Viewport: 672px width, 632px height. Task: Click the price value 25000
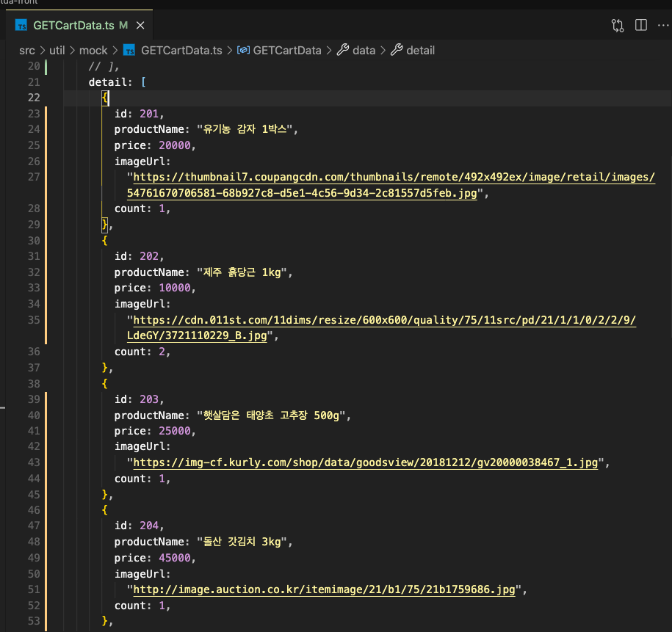click(175, 431)
